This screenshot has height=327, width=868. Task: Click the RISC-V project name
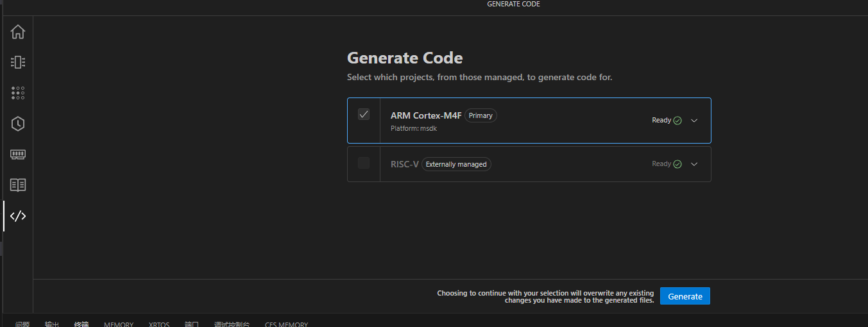pos(405,164)
